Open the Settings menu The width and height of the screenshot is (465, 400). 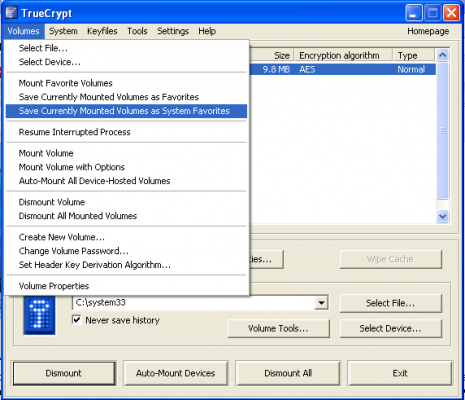(x=173, y=31)
